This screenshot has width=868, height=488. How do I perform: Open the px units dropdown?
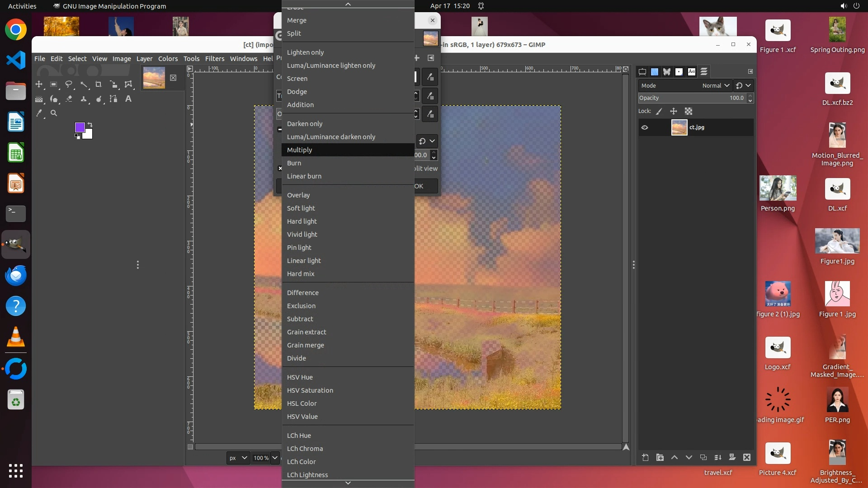click(238, 458)
